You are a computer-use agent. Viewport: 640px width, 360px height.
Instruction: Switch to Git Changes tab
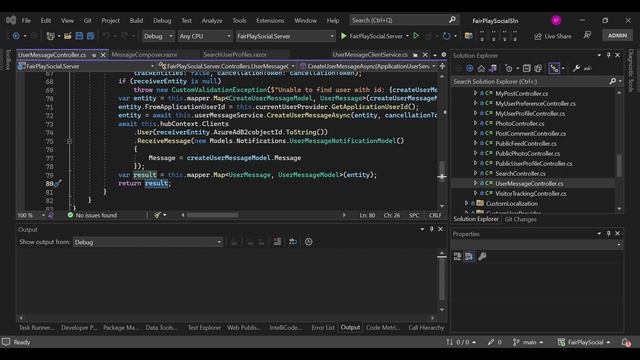[520, 219]
